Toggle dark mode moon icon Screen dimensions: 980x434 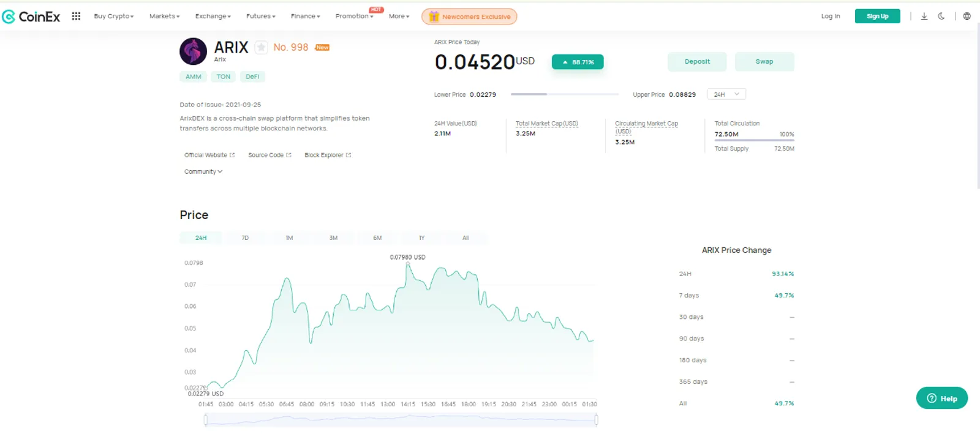[x=941, y=17]
